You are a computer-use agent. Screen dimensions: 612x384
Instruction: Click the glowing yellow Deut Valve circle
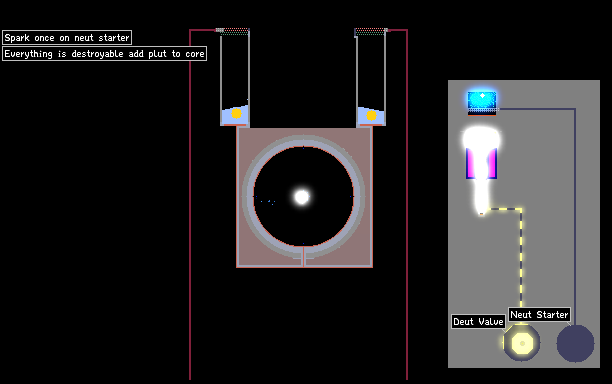tap(522, 343)
